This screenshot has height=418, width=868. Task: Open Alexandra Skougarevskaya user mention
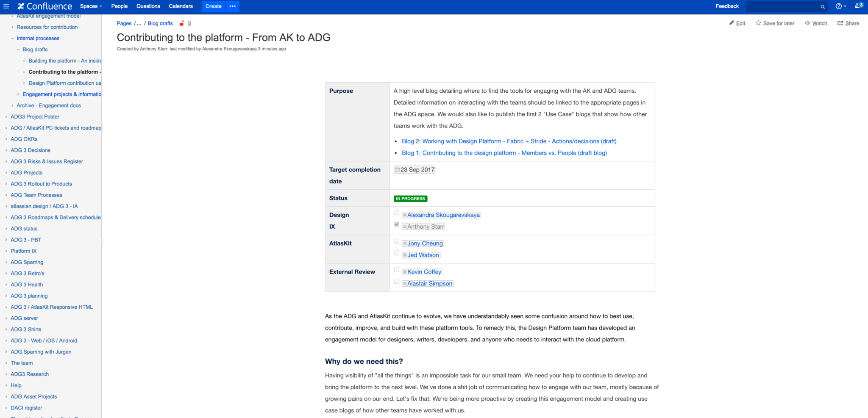441,215
